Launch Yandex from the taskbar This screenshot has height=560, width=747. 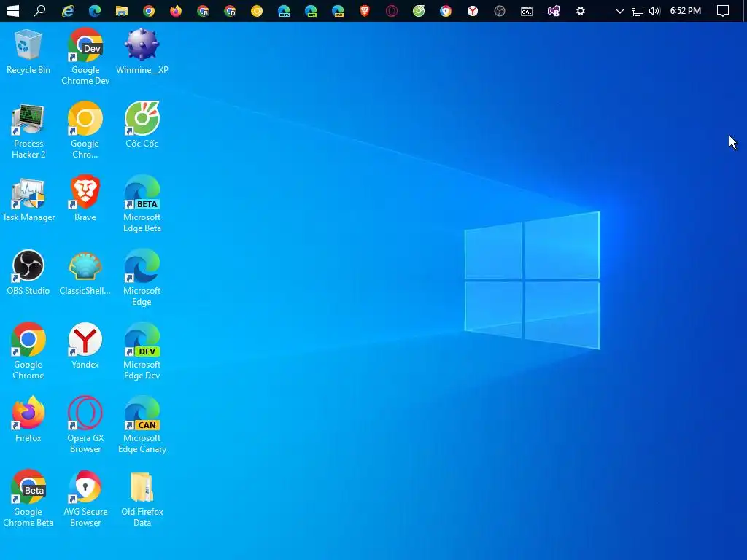473,10
